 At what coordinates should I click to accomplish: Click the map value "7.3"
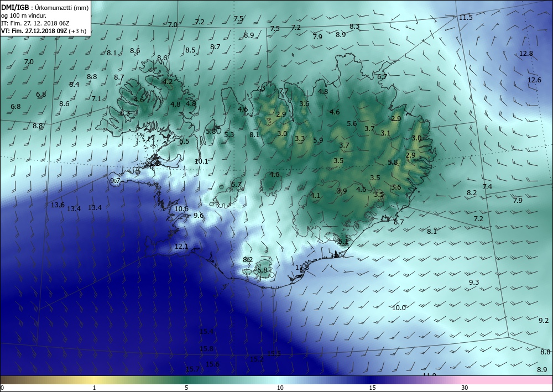click(x=260, y=88)
